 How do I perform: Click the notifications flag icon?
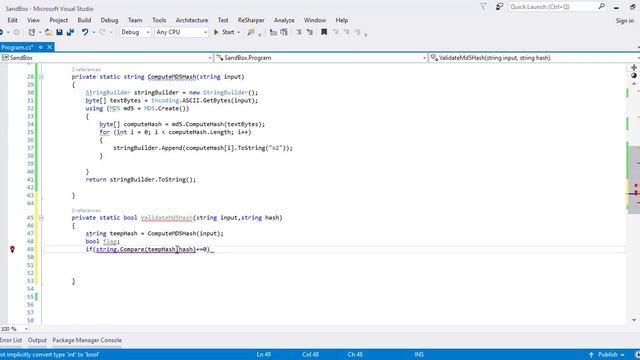[x=483, y=7]
